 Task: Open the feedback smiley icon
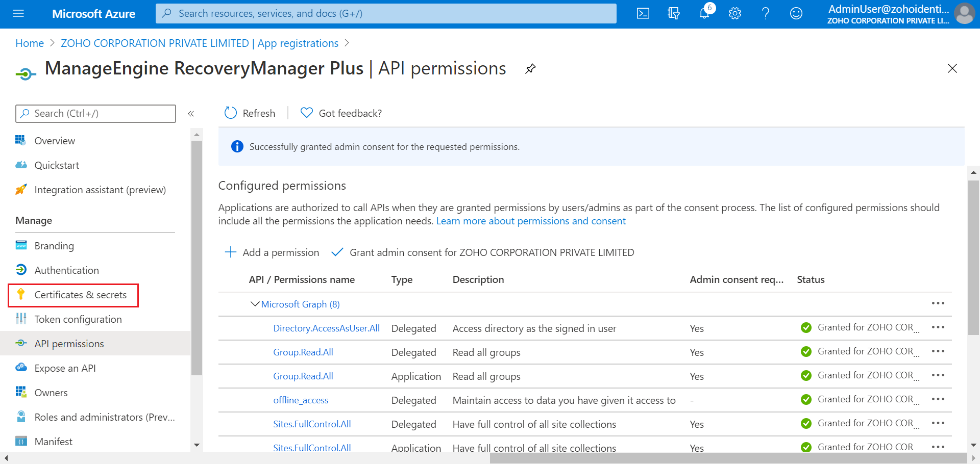(x=796, y=14)
